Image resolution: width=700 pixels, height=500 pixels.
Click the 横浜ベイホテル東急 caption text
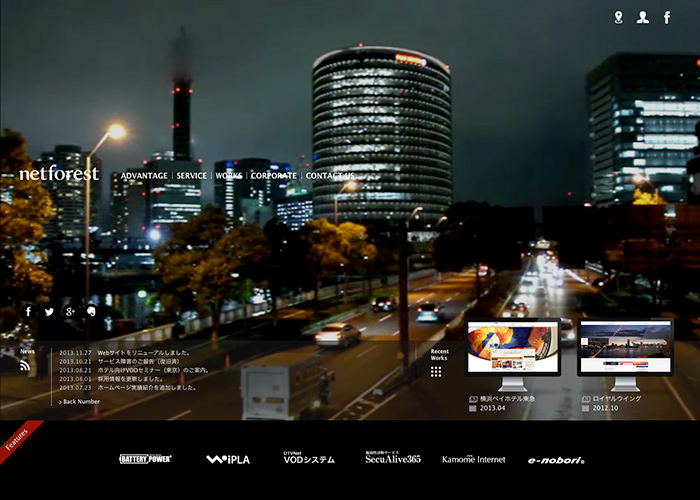pos(507,399)
